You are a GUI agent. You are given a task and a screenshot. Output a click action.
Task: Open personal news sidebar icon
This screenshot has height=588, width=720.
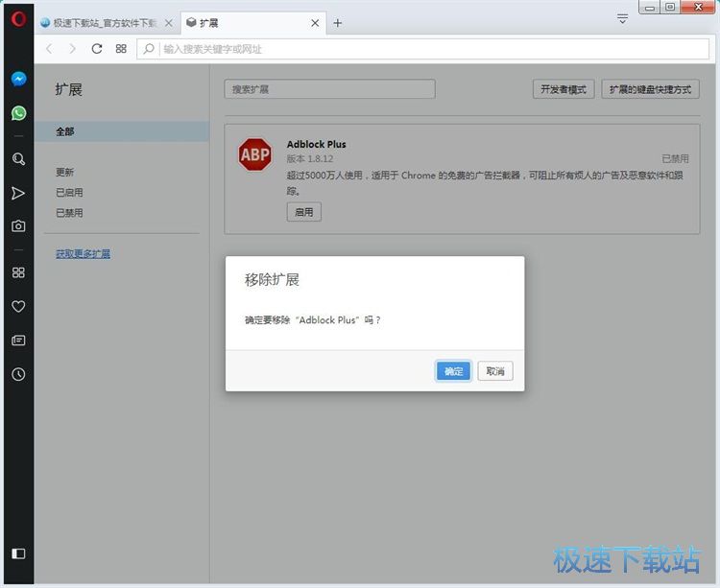(18, 341)
